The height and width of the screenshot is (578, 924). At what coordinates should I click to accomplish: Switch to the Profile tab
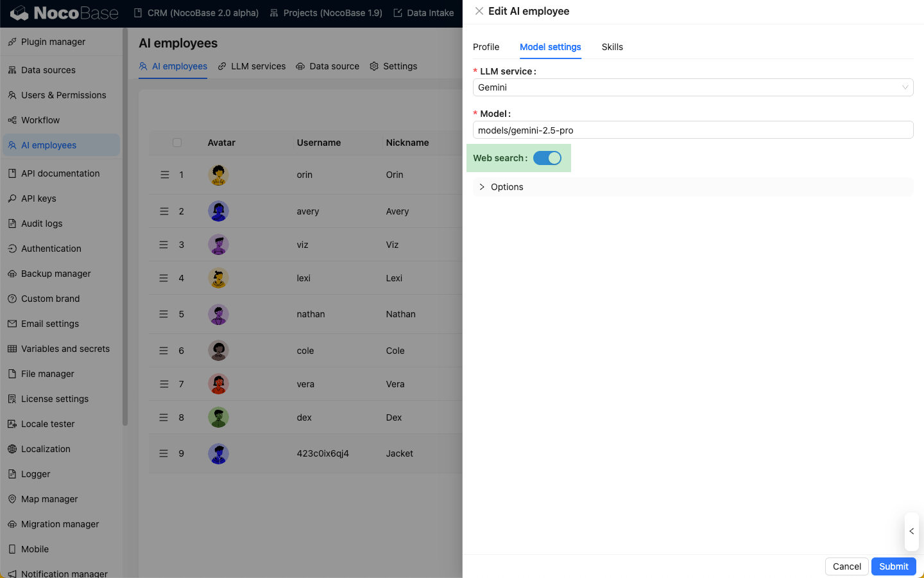[486, 47]
